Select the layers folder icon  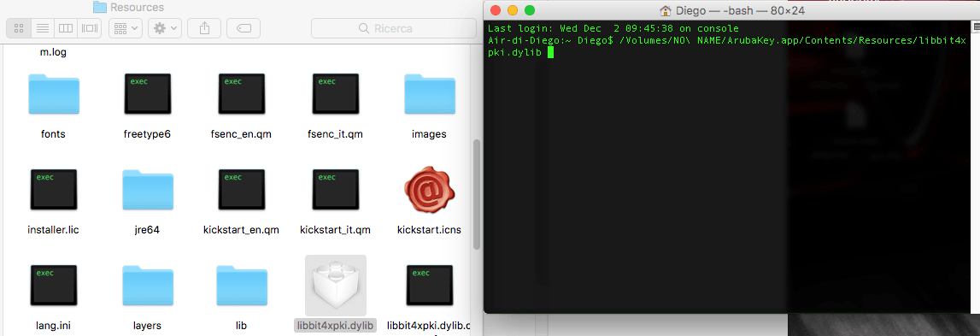148,286
